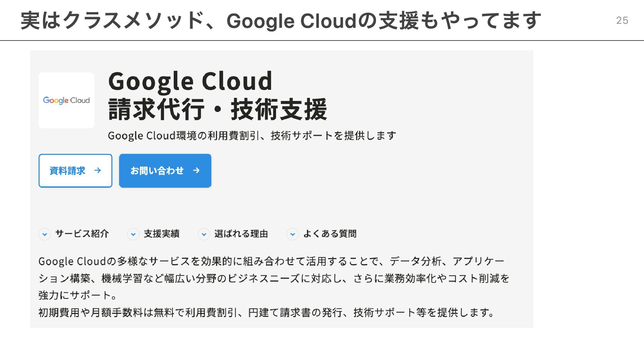Jump to 選ばれる理由 section link
The image size is (644, 362).
click(x=241, y=234)
